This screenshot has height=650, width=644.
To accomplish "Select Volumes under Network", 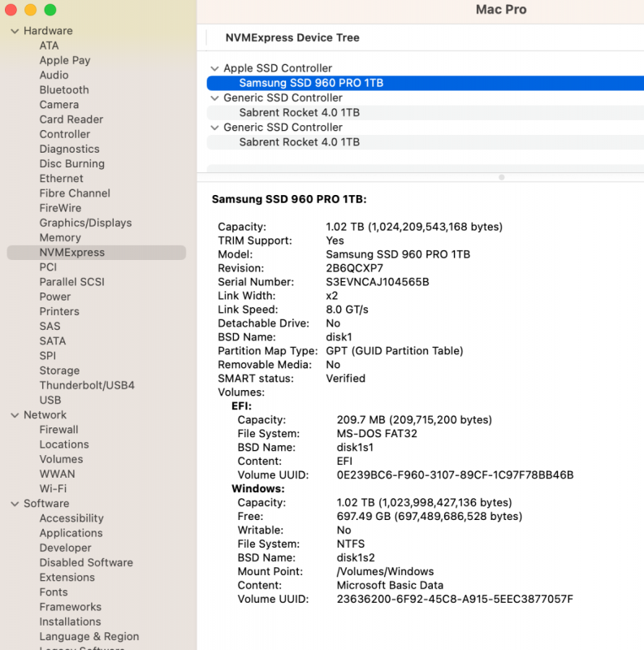I will click(61, 459).
